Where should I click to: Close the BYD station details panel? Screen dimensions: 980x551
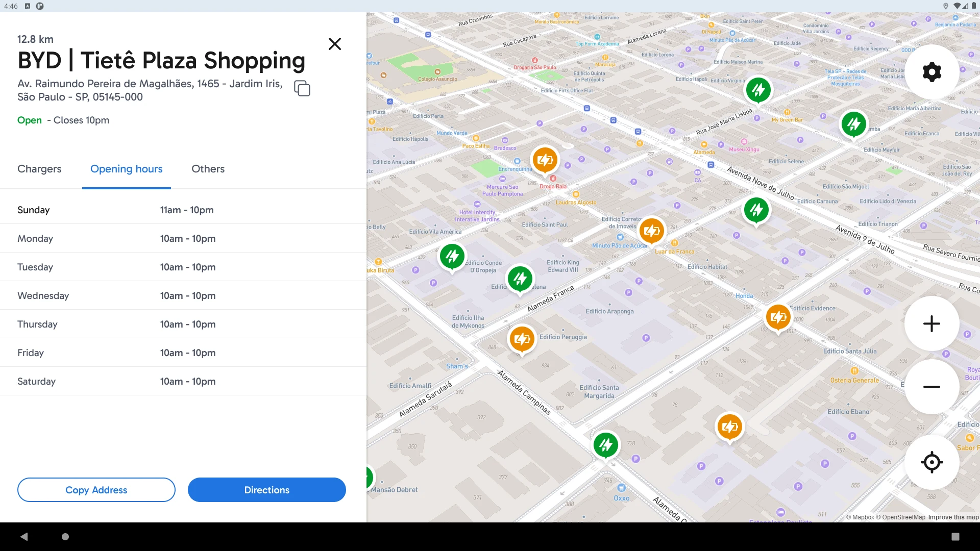[x=335, y=44]
